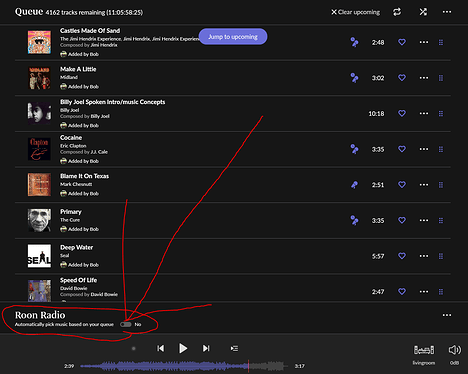Open more options for Primary
Viewport: 468px width, 374px height.
pyautogui.click(x=424, y=220)
